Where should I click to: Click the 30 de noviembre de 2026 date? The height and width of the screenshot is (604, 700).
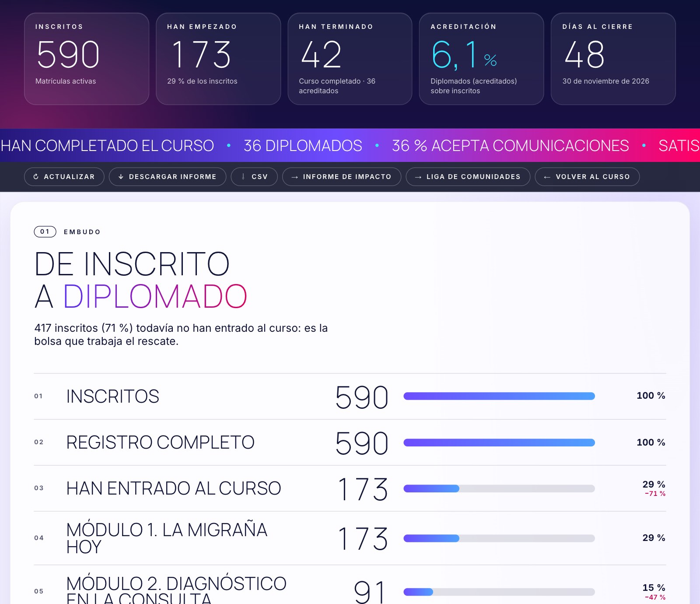pos(605,81)
